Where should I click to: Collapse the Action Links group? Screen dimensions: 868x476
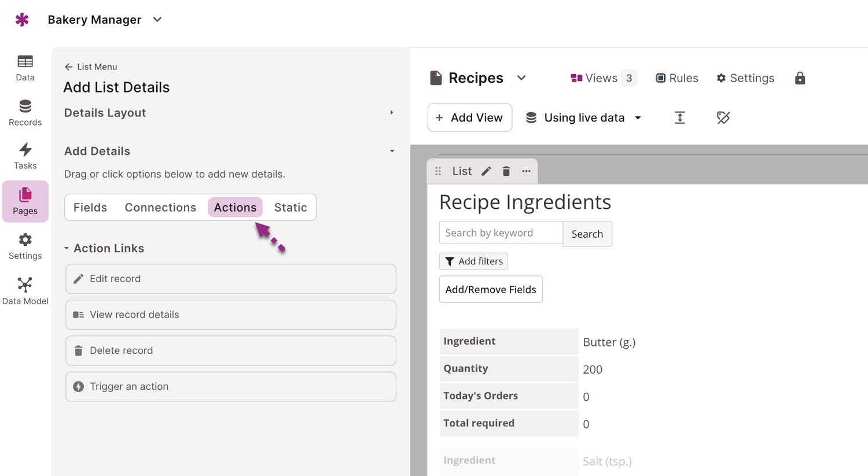[67, 249]
